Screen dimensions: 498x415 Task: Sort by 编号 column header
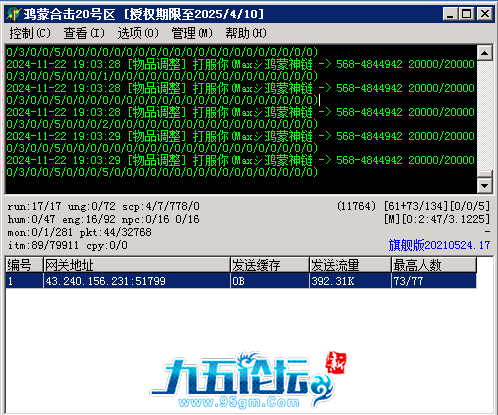point(24,265)
